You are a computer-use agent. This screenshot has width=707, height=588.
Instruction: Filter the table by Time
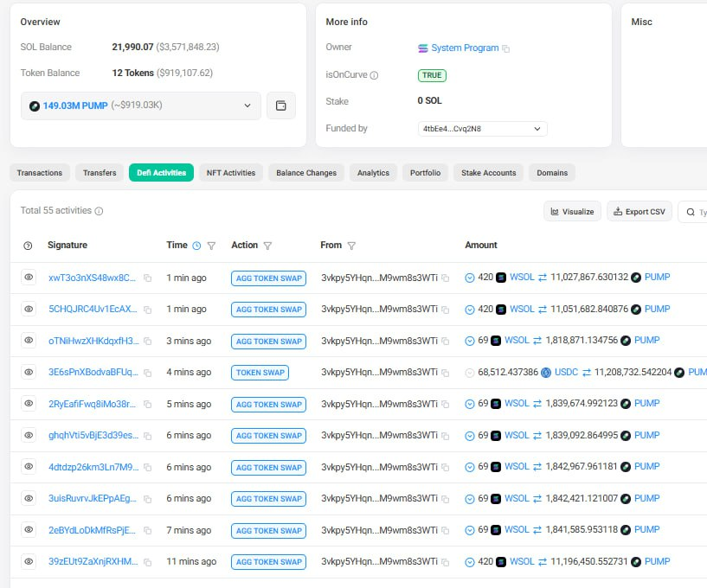[x=211, y=246]
